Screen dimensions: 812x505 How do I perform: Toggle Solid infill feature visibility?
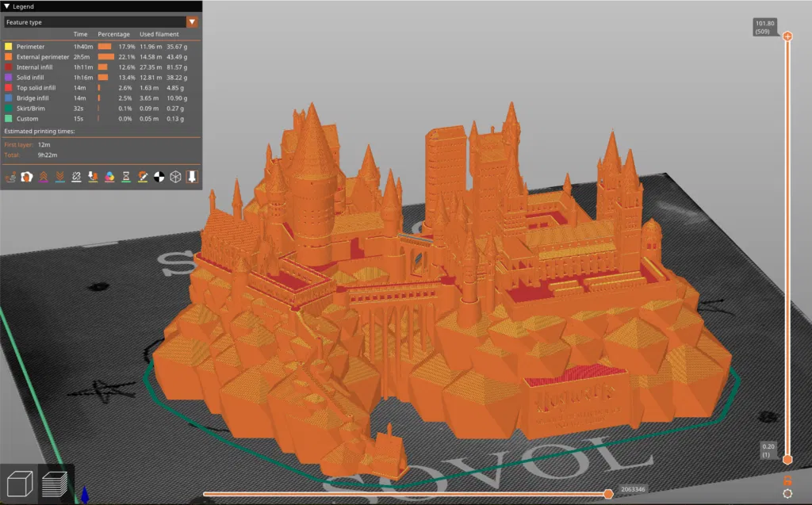[x=101, y=78]
